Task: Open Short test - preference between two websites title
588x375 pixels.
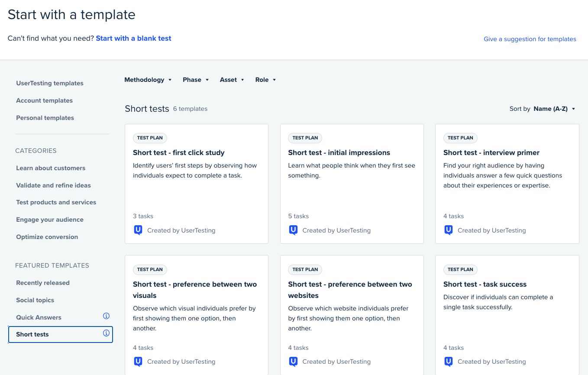Action: (x=350, y=290)
